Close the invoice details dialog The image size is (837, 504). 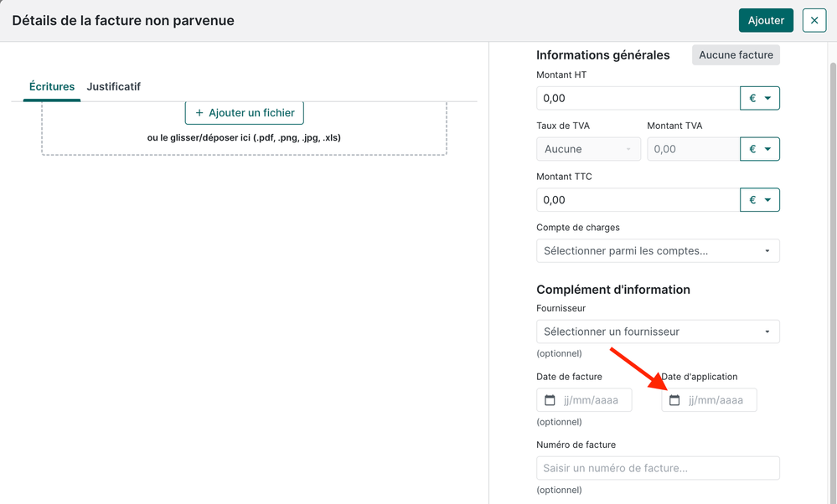[814, 21]
